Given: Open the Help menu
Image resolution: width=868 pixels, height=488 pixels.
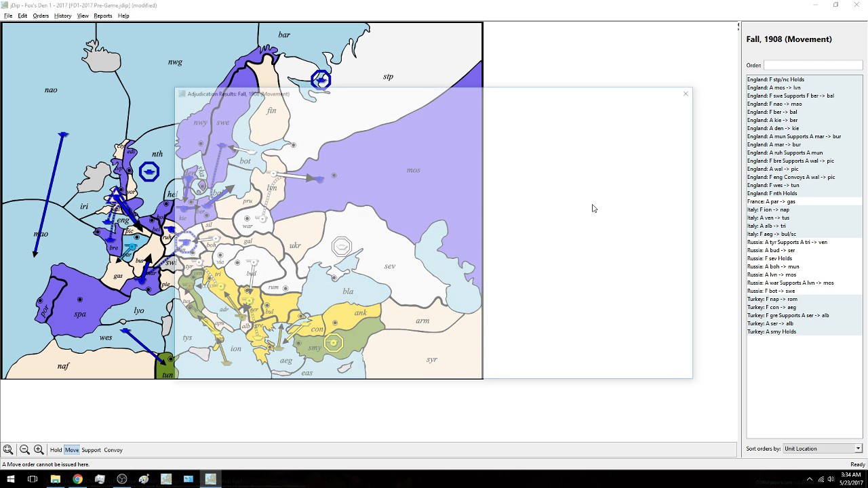Looking at the screenshot, I should pos(123,16).
